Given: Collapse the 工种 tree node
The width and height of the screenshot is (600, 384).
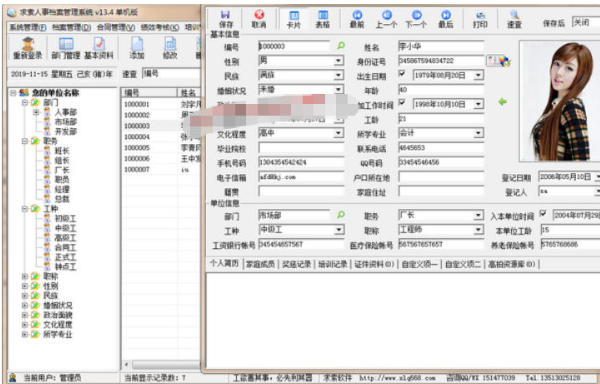Looking at the screenshot, I should pyautogui.click(x=25, y=209).
